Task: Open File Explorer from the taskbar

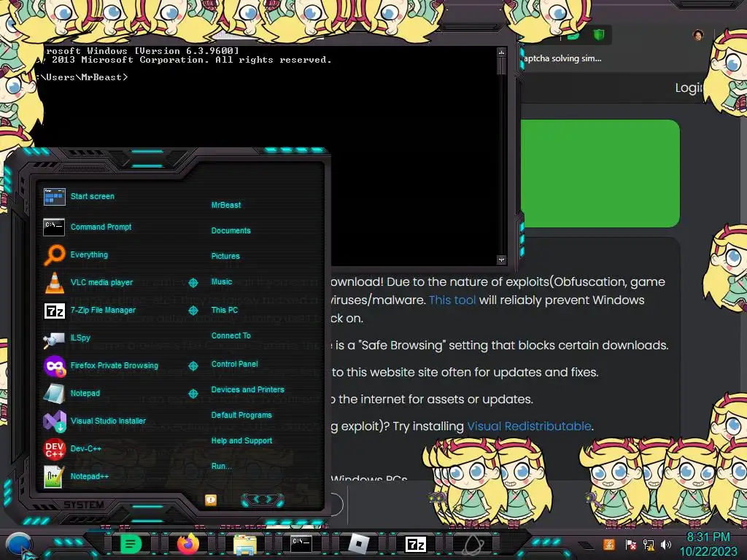Action: pos(245,545)
